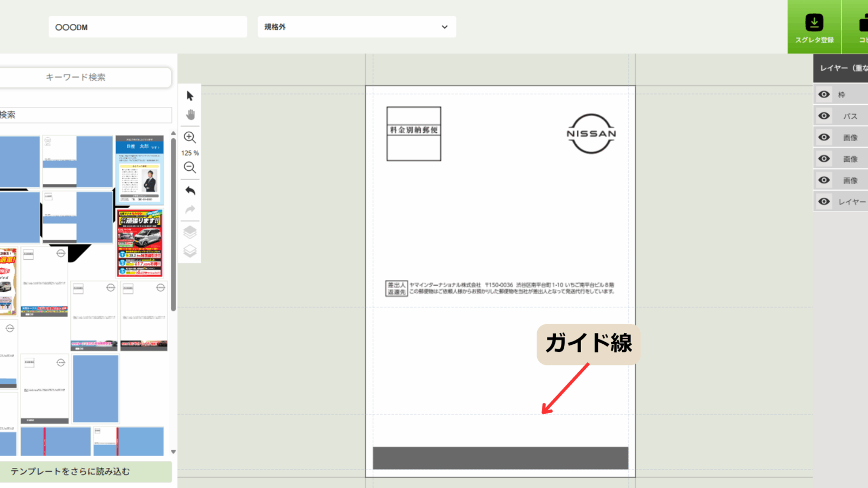Click the redo arrow icon
The height and width of the screenshot is (488, 868).
[x=190, y=210]
